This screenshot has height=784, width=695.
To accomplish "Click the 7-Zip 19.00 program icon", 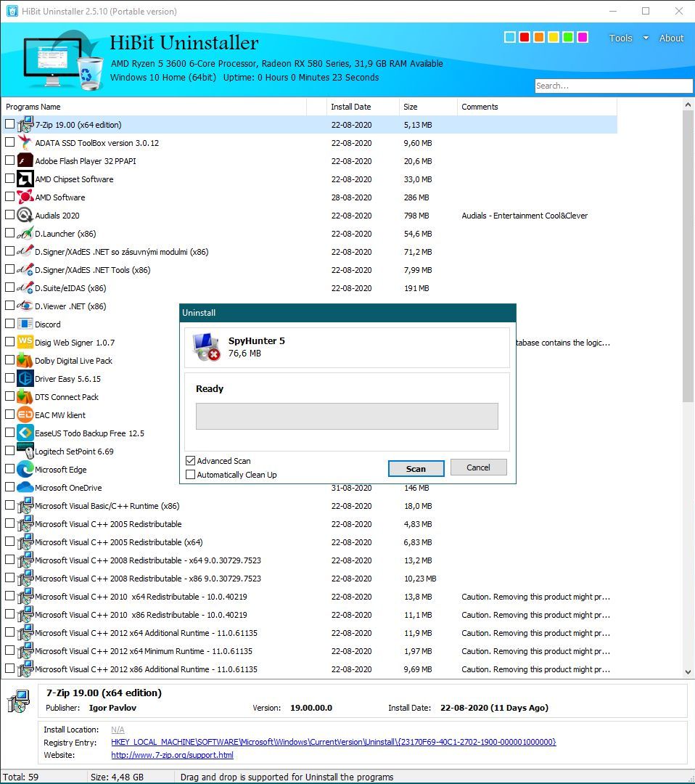I will [25, 125].
